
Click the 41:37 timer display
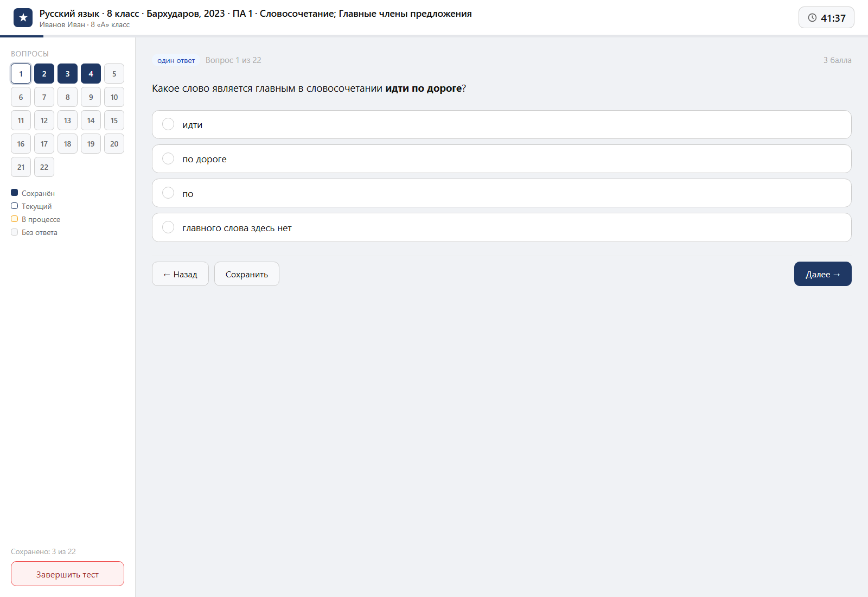(x=826, y=17)
